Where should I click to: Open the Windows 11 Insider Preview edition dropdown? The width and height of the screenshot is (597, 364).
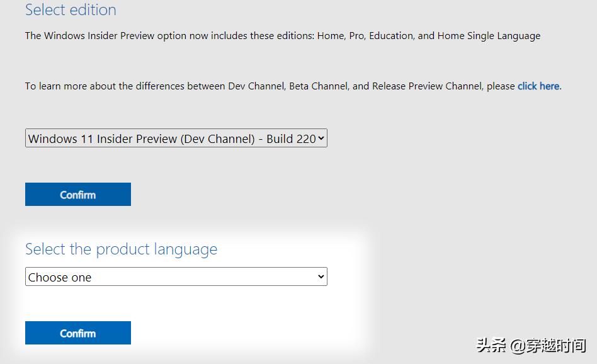pyautogui.click(x=170, y=139)
